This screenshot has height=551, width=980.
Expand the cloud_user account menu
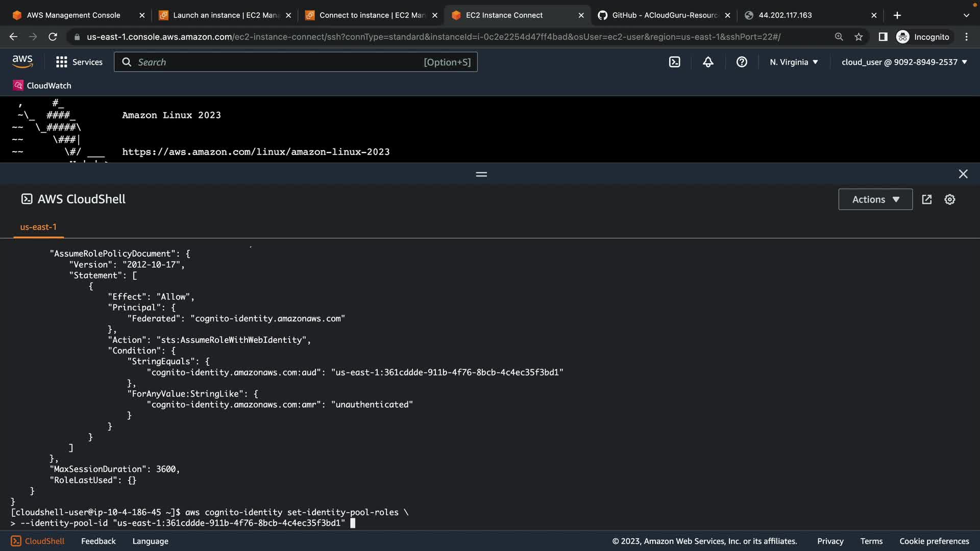coord(904,62)
